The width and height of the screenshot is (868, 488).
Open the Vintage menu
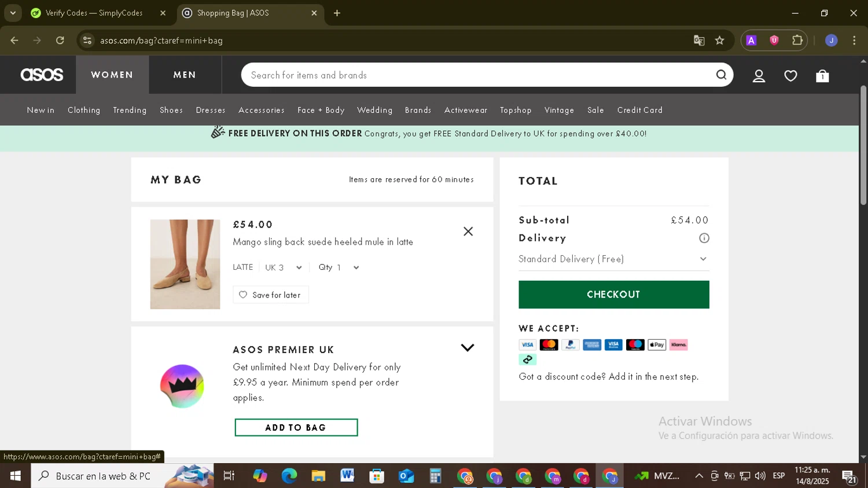tap(559, 110)
